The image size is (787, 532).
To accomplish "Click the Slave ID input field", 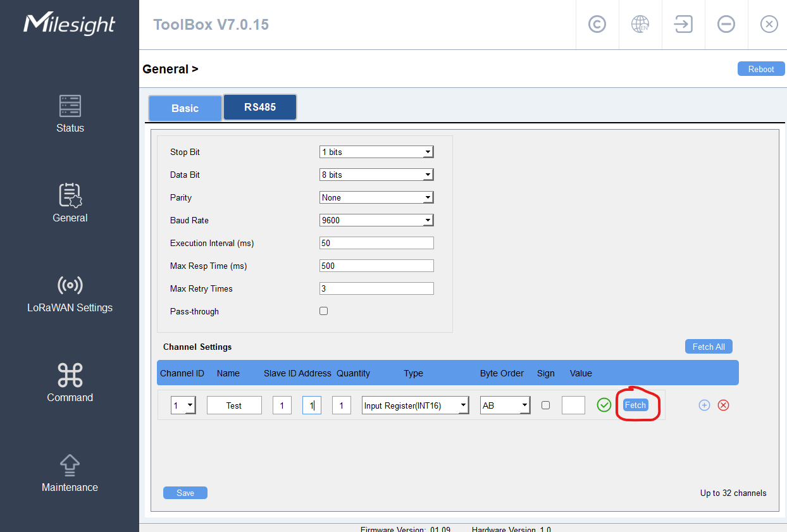I will pos(282,405).
